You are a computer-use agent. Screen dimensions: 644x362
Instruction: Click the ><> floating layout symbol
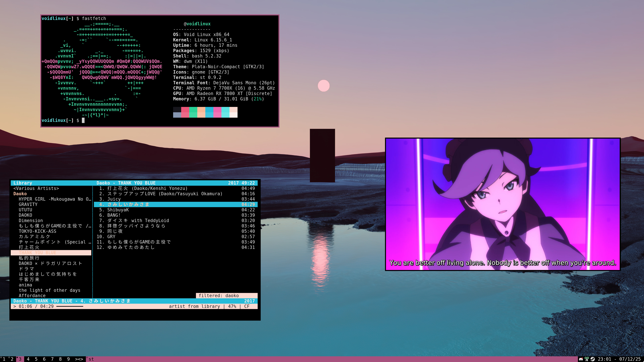(79, 359)
